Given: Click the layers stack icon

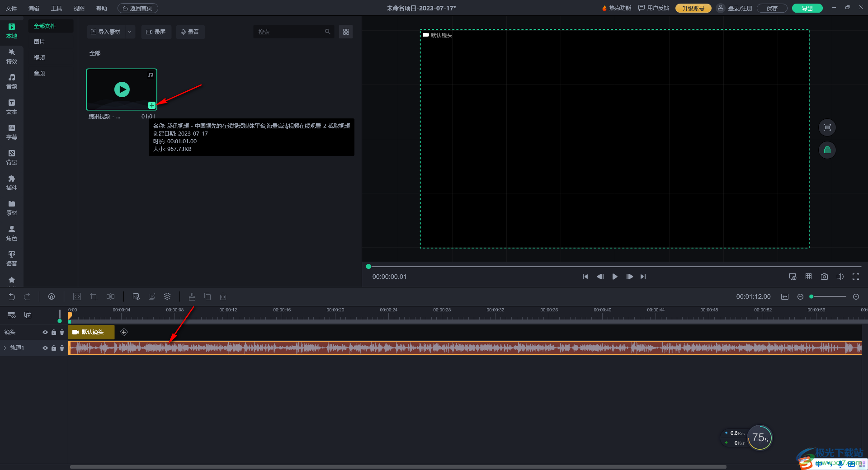Looking at the screenshot, I should pyautogui.click(x=167, y=296).
